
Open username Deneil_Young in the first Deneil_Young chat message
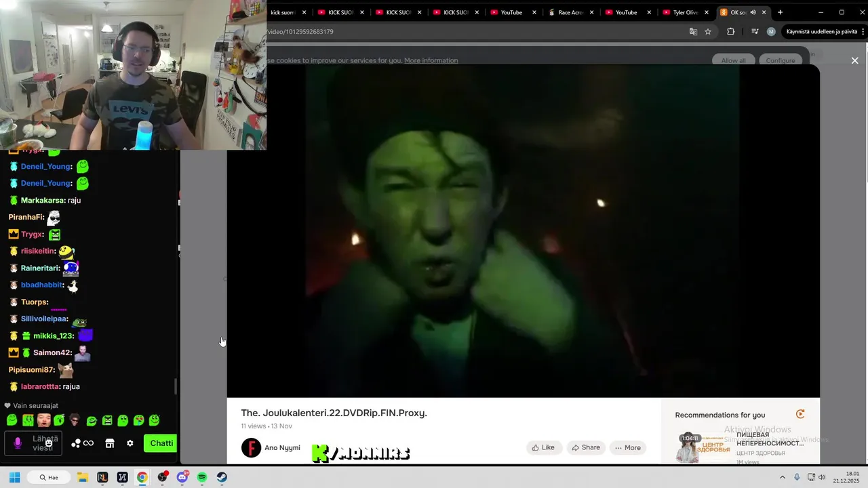point(46,166)
